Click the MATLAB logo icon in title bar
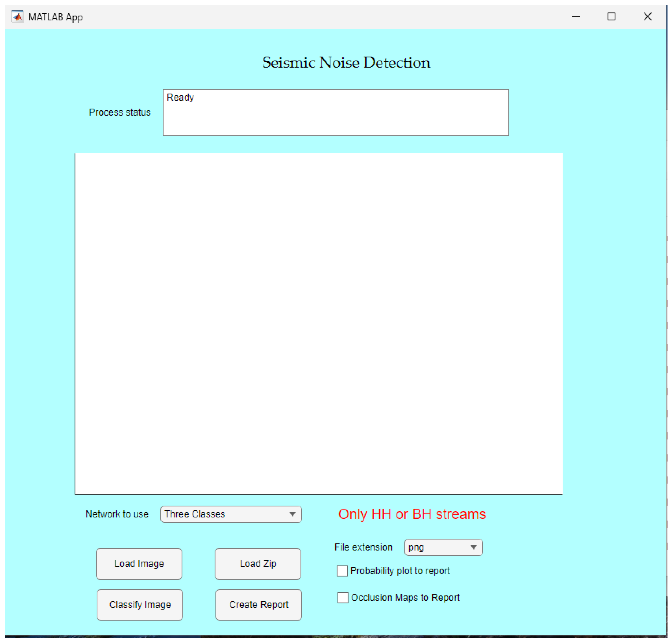672x643 pixels. click(x=18, y=16)
